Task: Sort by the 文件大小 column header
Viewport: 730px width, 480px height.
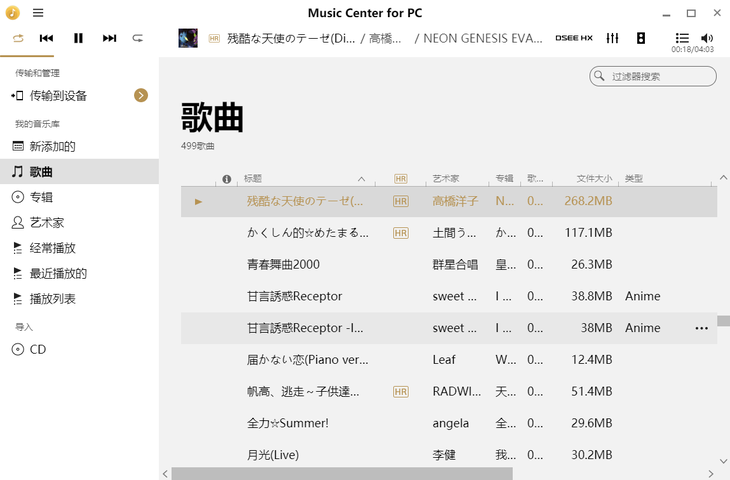Action: pos(594,178)
